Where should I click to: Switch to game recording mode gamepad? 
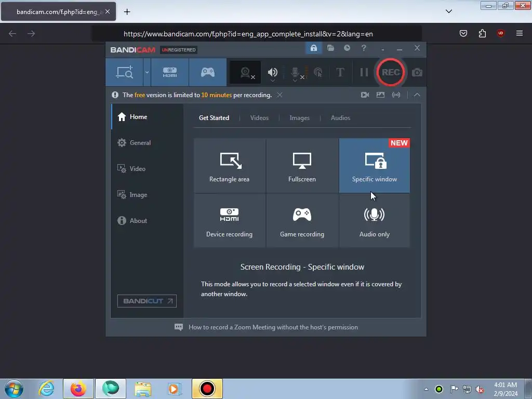(208, 72)
